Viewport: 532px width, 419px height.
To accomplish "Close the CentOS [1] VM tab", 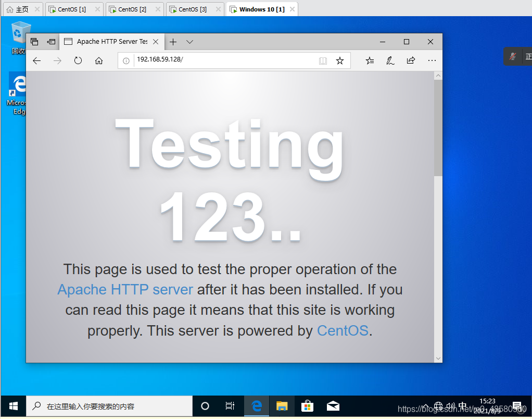I will [97, 9].
